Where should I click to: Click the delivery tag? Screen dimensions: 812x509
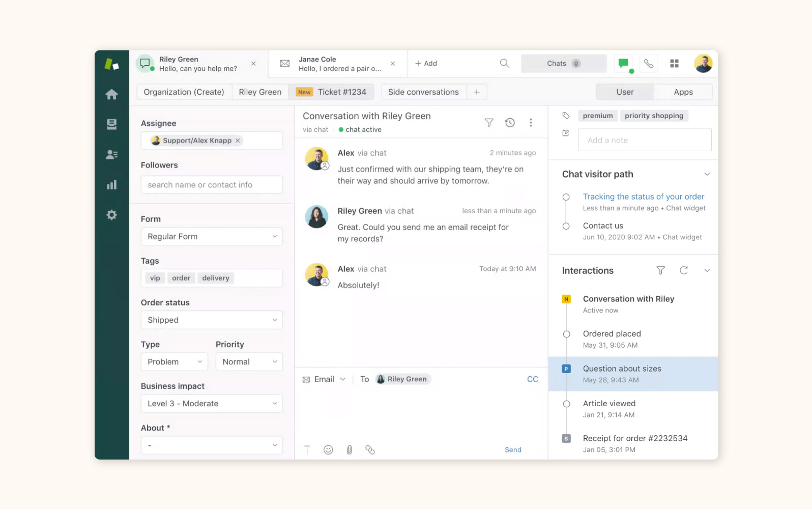(x=216, y=278)
